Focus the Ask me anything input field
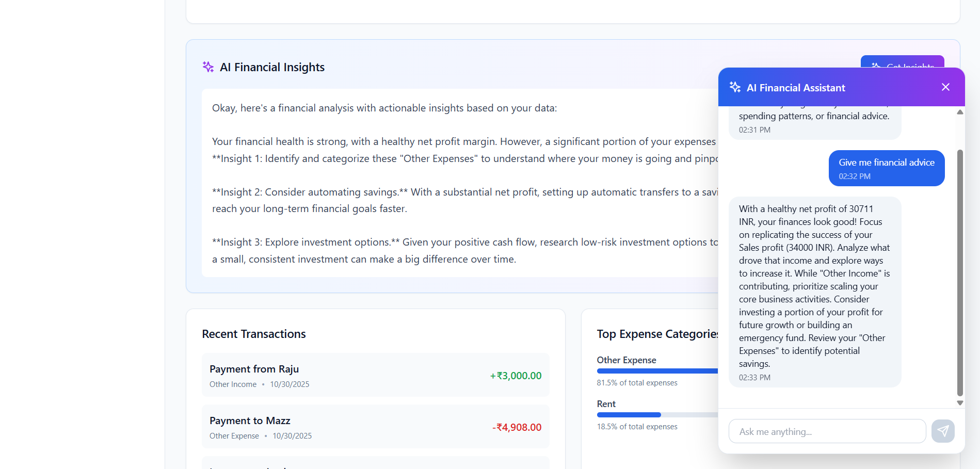Viewport: 980px width, 469px height. (827, 431)
